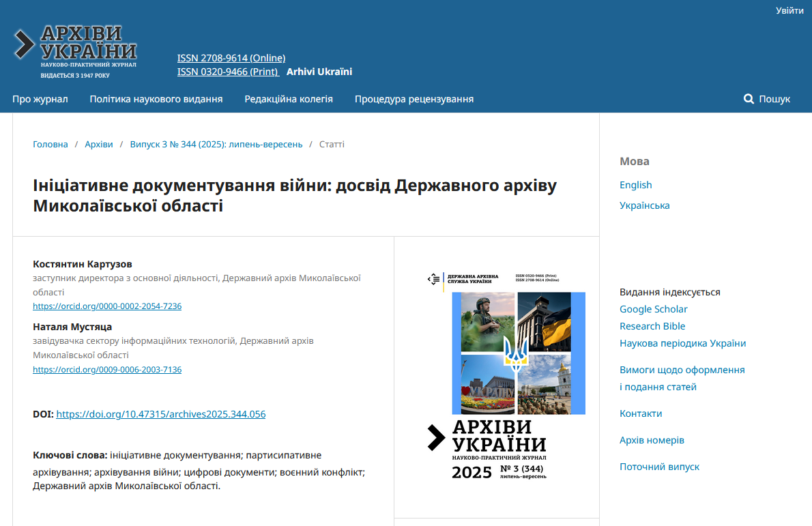Click the Архіви breadcrumb link
Image resolution: width=812 pixels, height=526 pixels.
pos(99,144)
